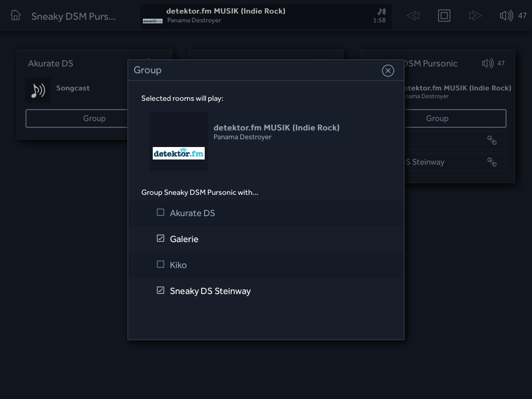Go to the home screen icon

pyautogui.click(x=16, y=15)
